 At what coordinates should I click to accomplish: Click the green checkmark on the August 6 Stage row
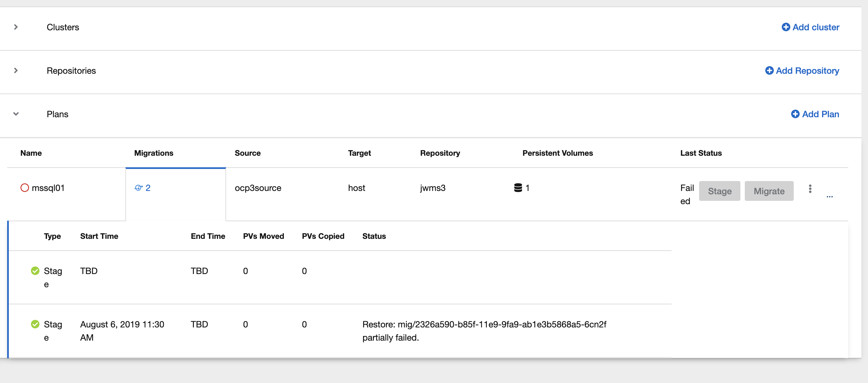[x=35, y=324]
